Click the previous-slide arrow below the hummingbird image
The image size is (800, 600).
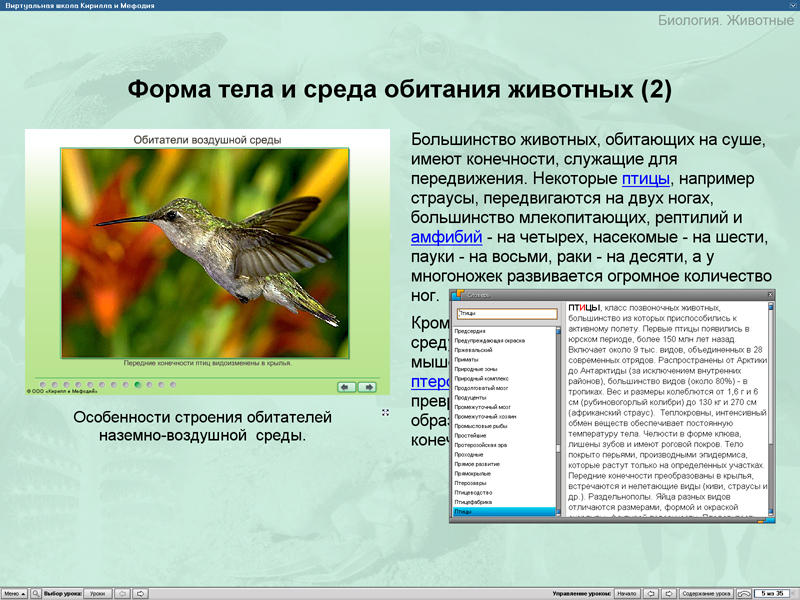pos(345,387)
